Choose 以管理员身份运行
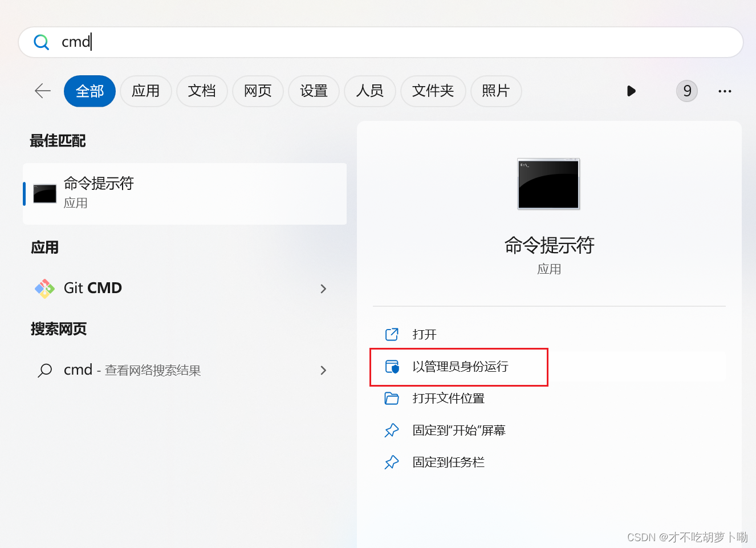Screen dimensions: 756x548 (x=549, y=366)
